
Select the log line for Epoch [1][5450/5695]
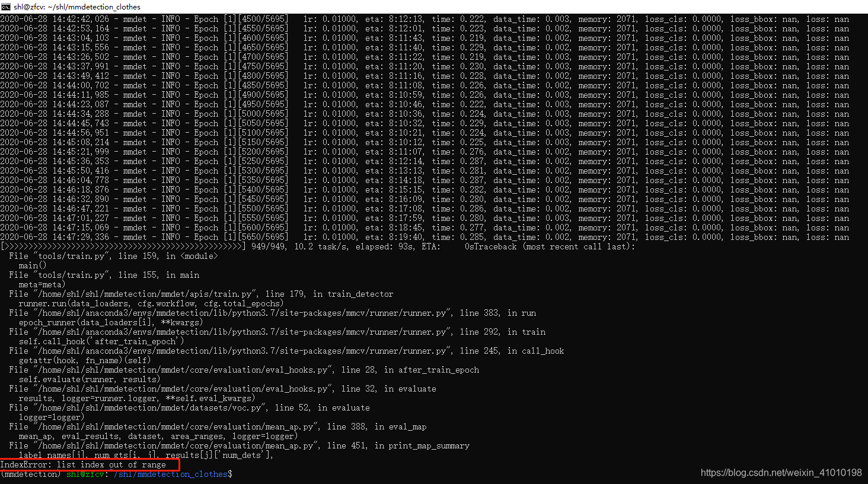tap(425, 199)
